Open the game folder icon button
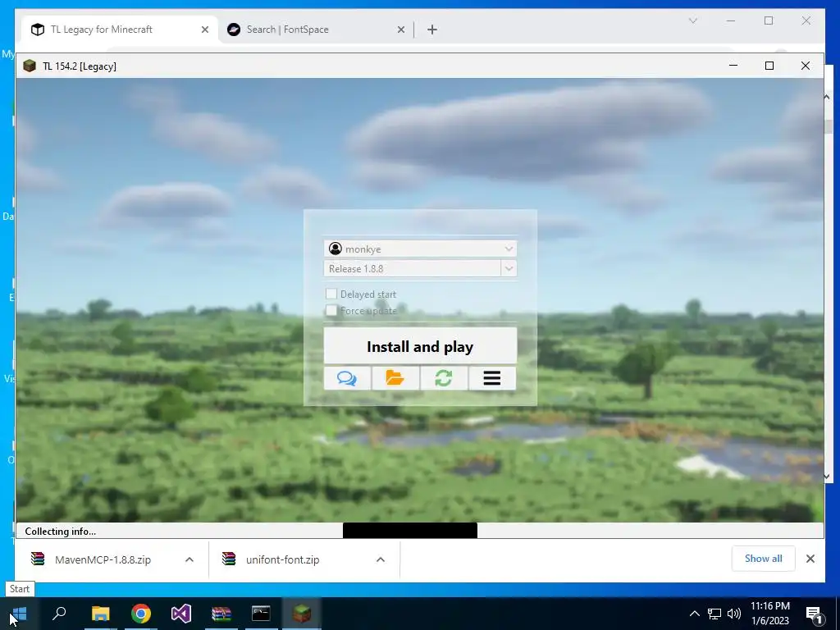This screenshot has width=840, height=630. point(395,378)
